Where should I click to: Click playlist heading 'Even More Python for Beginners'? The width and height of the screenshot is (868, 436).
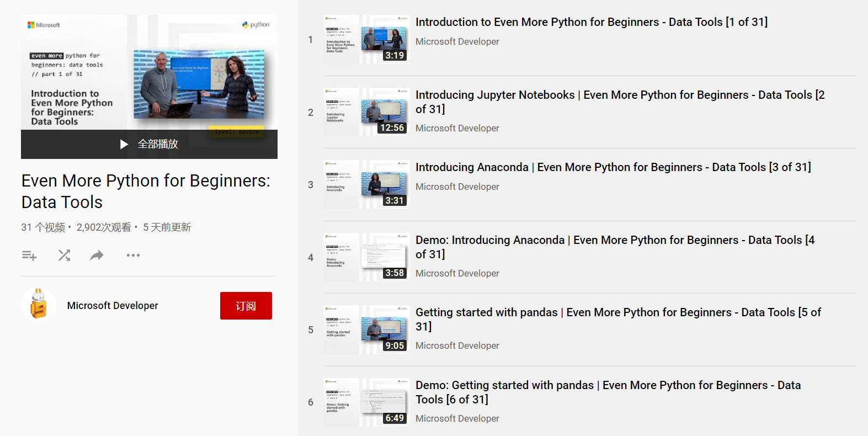pos(146,192)
